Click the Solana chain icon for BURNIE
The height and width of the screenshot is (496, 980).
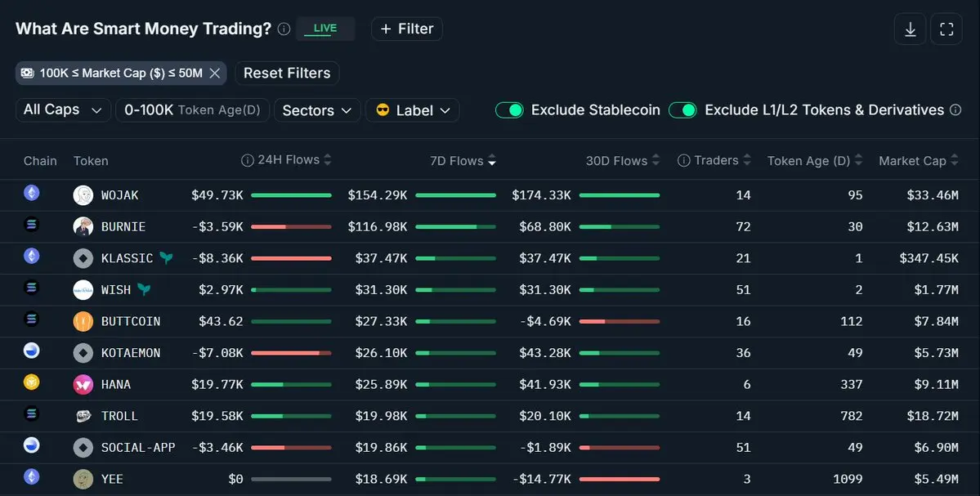(31, 224)
